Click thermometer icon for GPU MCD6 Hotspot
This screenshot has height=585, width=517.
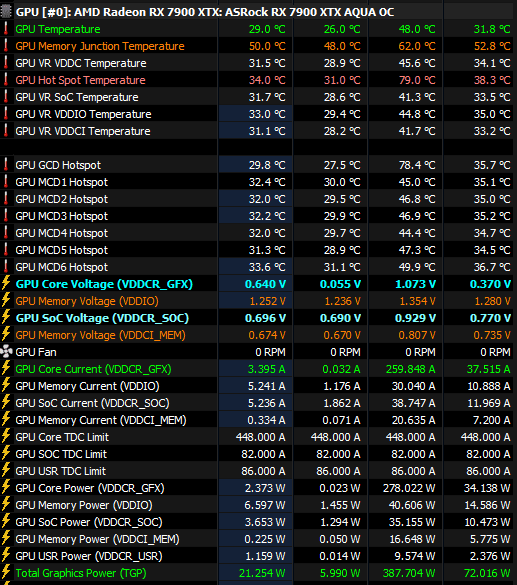(x=6, y=267)
